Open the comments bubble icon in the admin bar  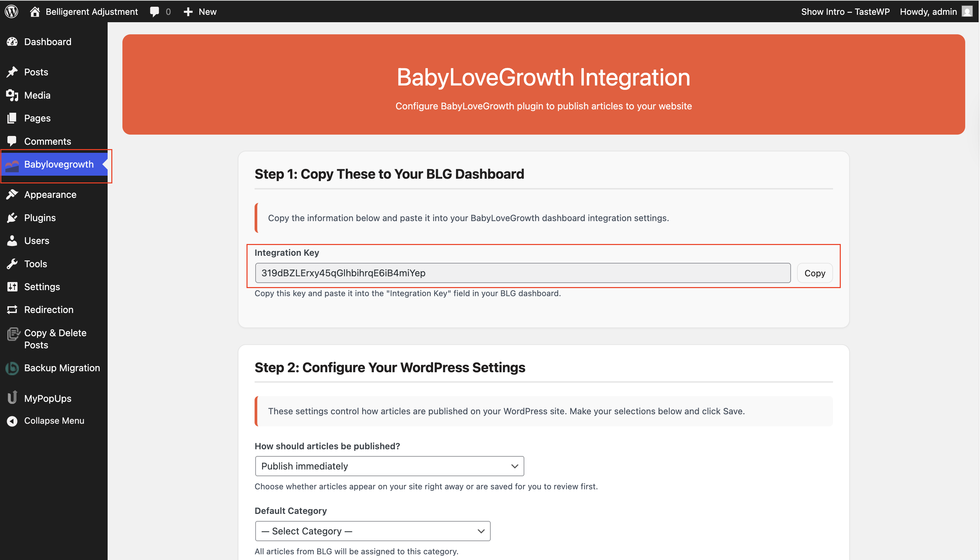154,11
